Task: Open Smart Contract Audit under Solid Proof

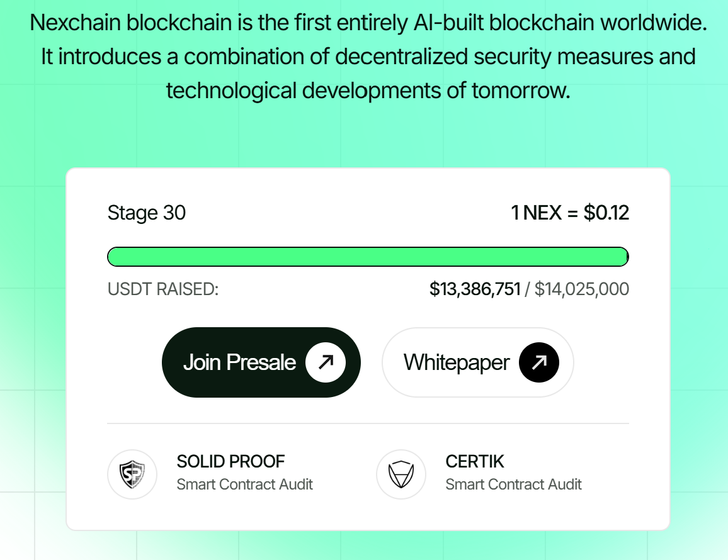Action: point(244,484)
